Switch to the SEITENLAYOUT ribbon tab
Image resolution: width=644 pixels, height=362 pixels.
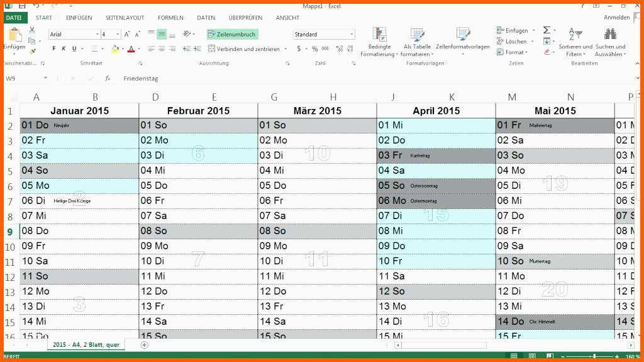(125, 18)
